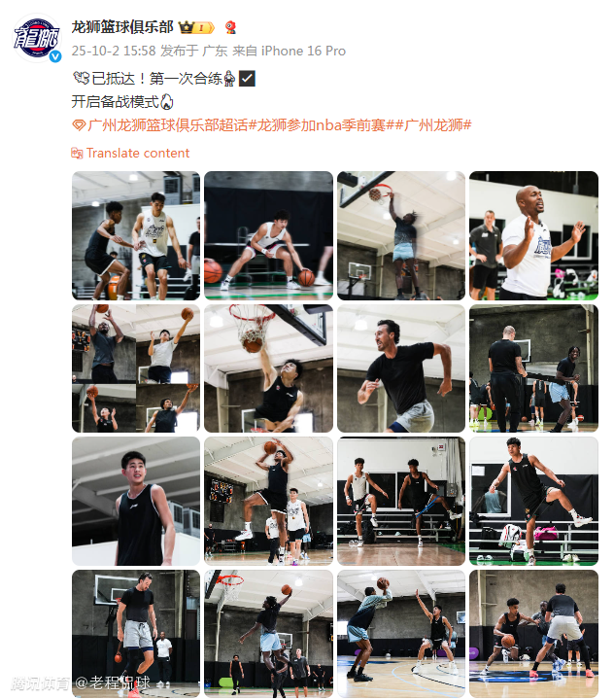This screenshot has width=614, height=700.
Task: Open the close-up dunk photo under the rim
Action: (268, 368)
